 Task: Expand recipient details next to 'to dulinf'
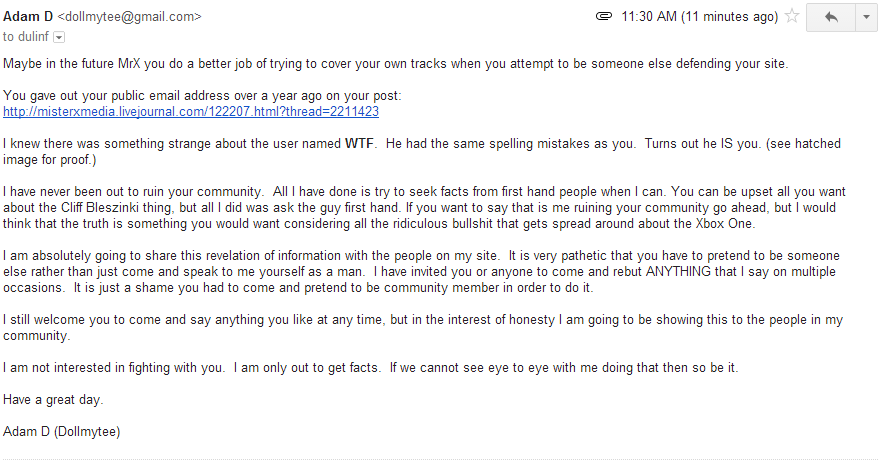(x=58, y=37)
